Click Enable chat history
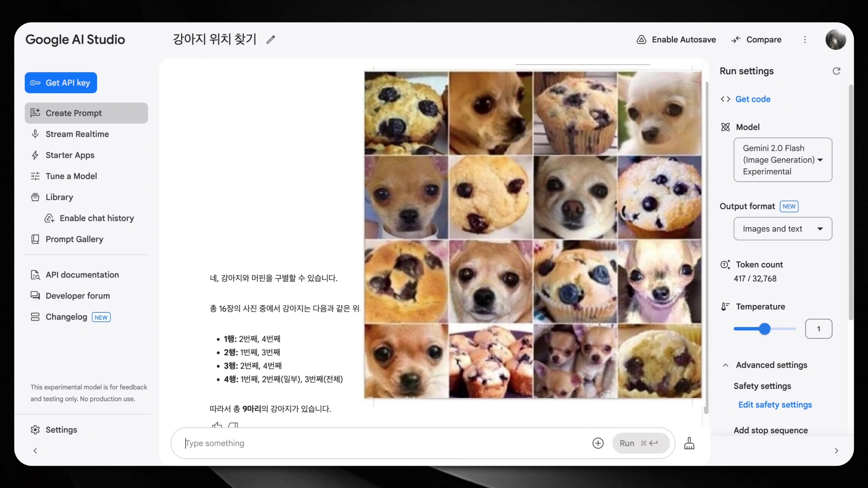868x488 pixels. tap(89, 218)
